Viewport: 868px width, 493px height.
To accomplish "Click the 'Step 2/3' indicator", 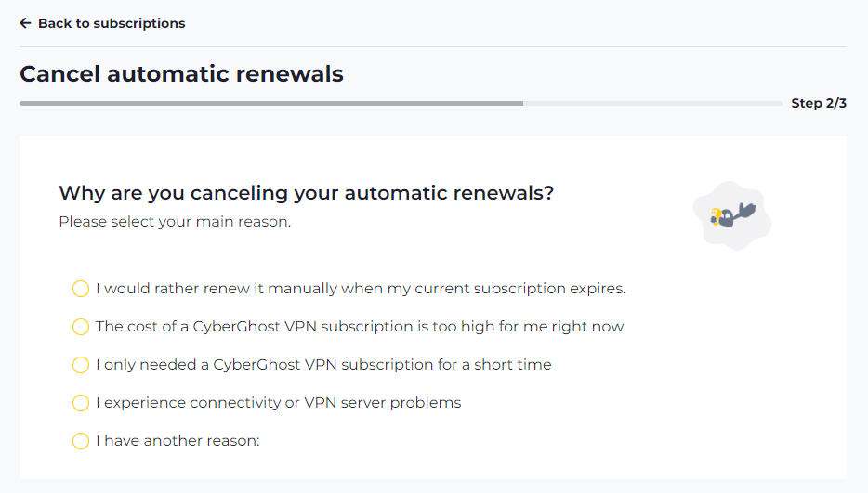I will point(819,103).
